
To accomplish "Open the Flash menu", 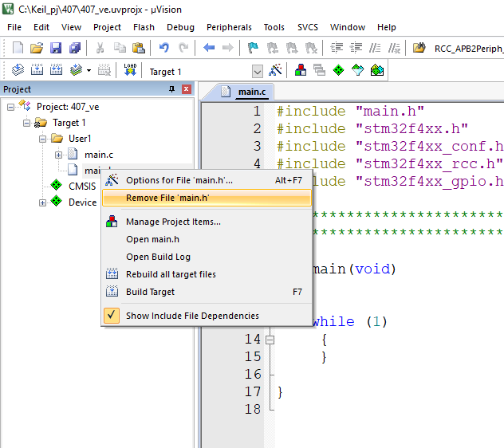I will click(x=144, y=27).
